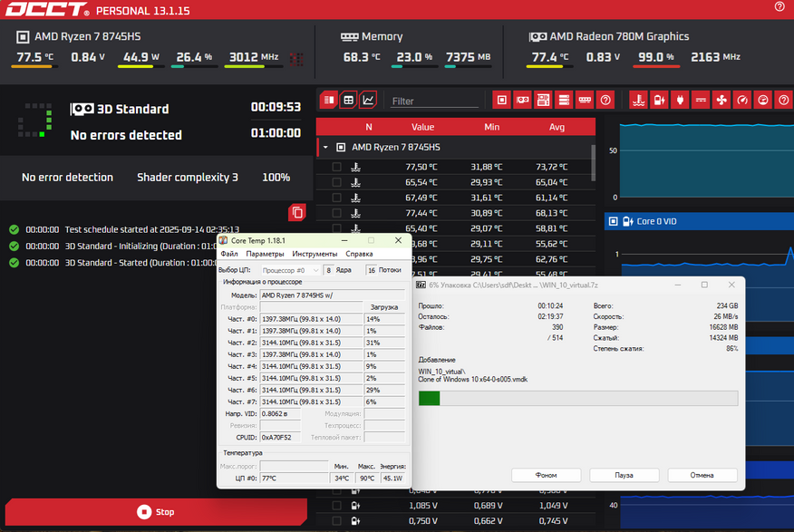Switch to the table view icon

348,100
